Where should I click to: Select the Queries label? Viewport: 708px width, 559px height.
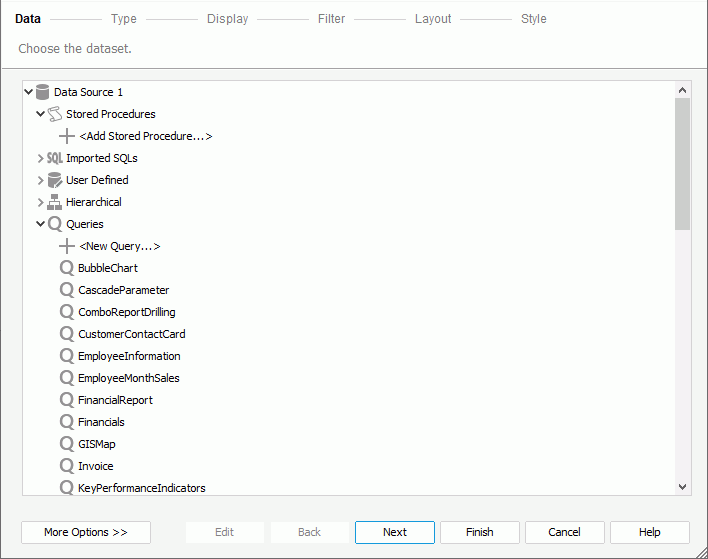point(84,224)
